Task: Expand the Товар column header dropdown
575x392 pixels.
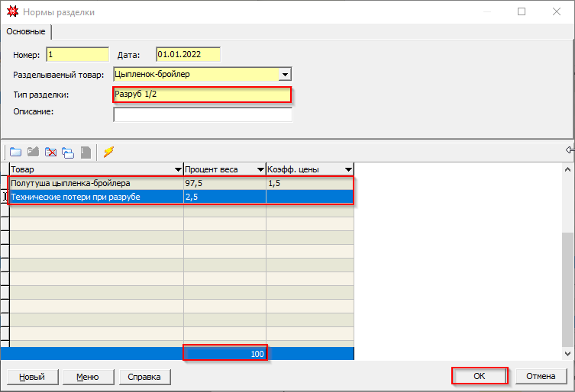Action: (176, 169)
